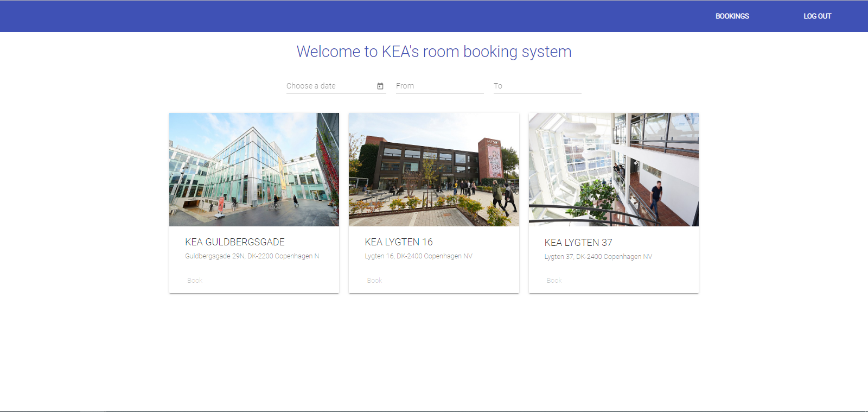Click address Guldbergsgade 29N, DK-2200 Copenhagen N
Viewport: 868px width, 412px height.
click(252, 256)
